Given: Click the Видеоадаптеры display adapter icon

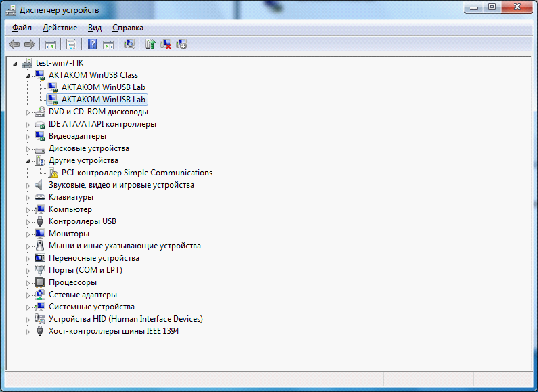Looking at the screenshot, I should coord(40,136).
